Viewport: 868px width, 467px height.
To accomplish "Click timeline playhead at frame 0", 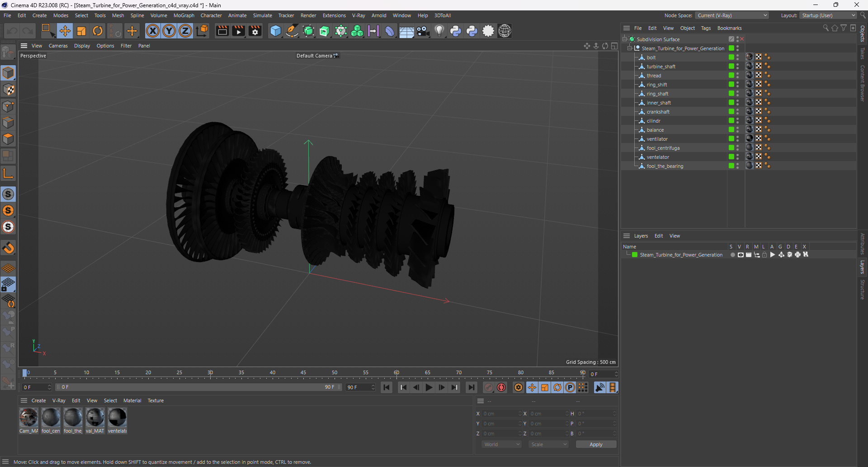I will pyautogui.click(x=25, y=373).
